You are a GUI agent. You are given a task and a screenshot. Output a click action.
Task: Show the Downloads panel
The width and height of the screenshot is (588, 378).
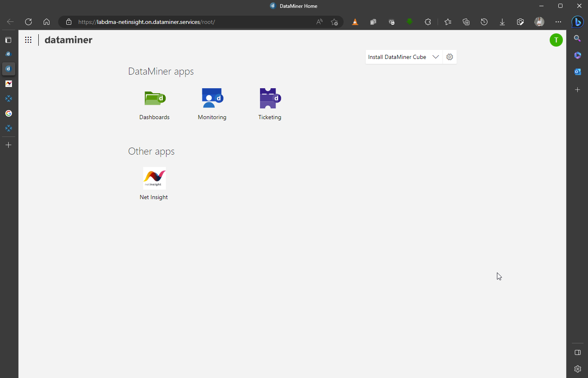(x=502, y=22)
